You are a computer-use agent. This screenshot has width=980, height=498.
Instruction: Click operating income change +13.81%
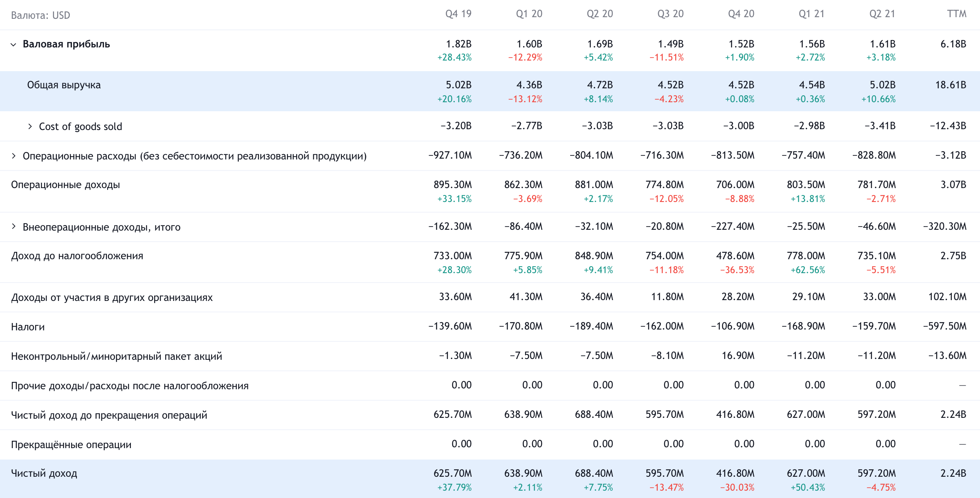[807, 199]
